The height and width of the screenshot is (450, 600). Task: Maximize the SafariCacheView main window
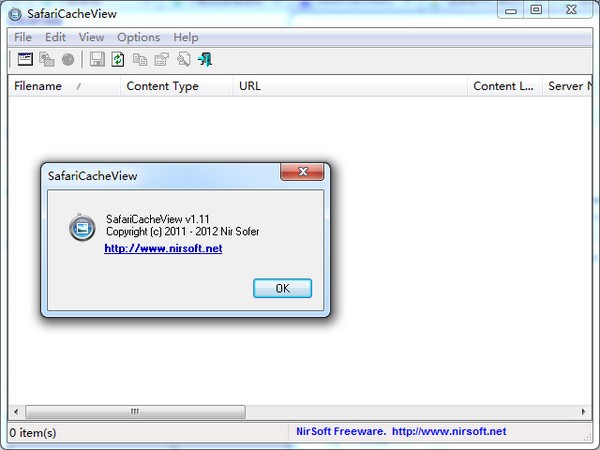point(536,10)
